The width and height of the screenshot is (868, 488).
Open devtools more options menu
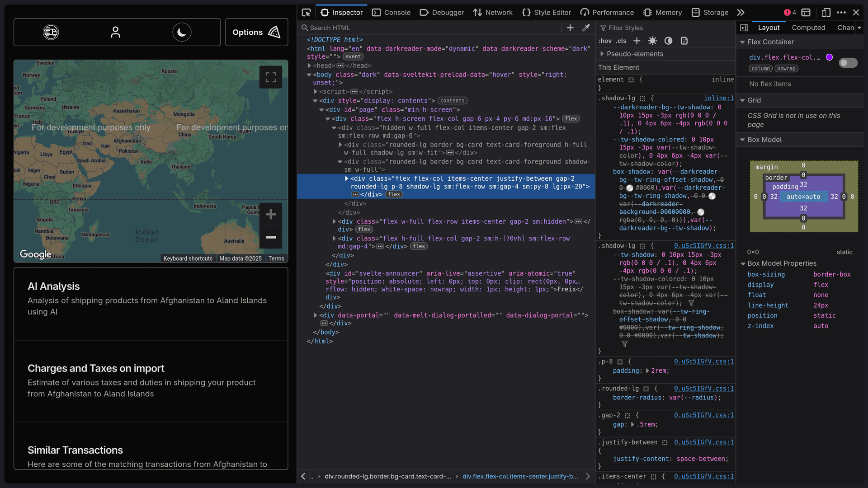click(841, 13)
